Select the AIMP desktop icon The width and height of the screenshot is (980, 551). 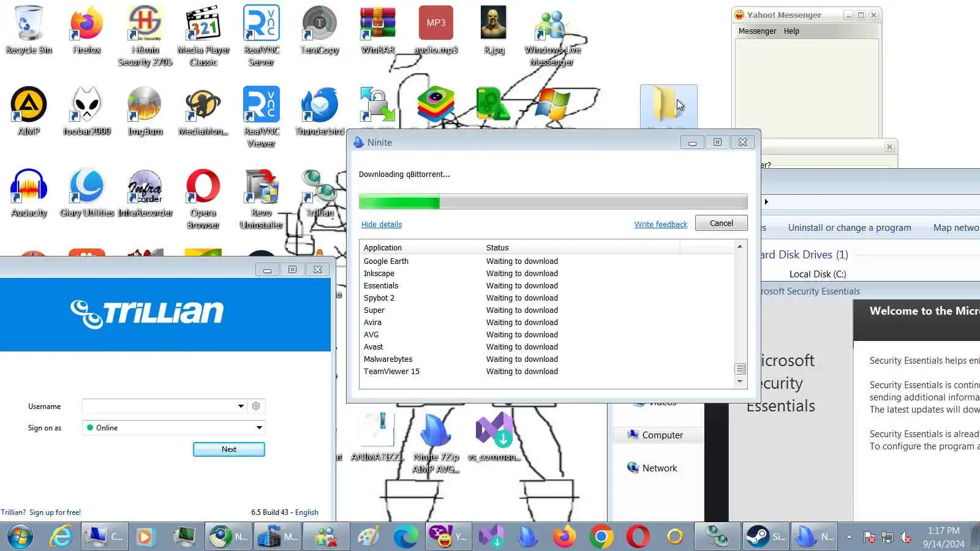point(29,111)
